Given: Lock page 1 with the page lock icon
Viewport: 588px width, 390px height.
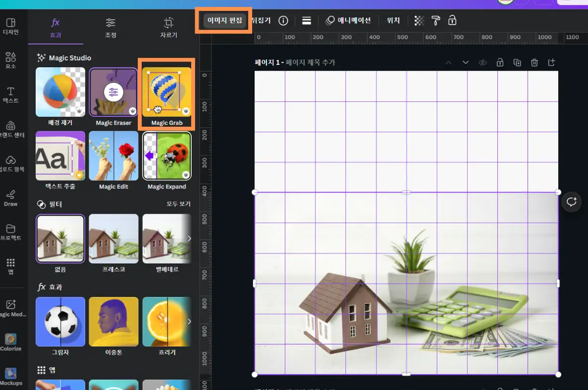Looking at the screenshot, I should pos(500,62).
